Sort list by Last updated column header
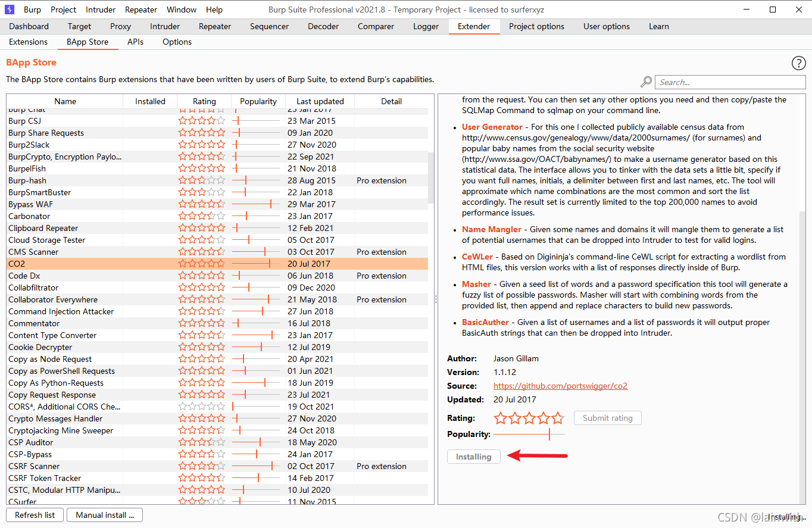This screenshot has width=812, height=528. pyautogui.click(x=320, y=101)
